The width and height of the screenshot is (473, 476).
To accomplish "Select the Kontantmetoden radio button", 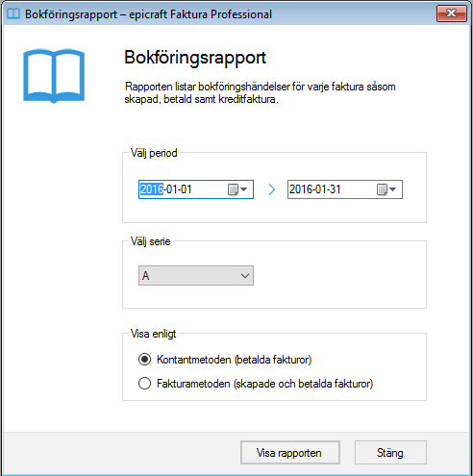I will 144,360.
